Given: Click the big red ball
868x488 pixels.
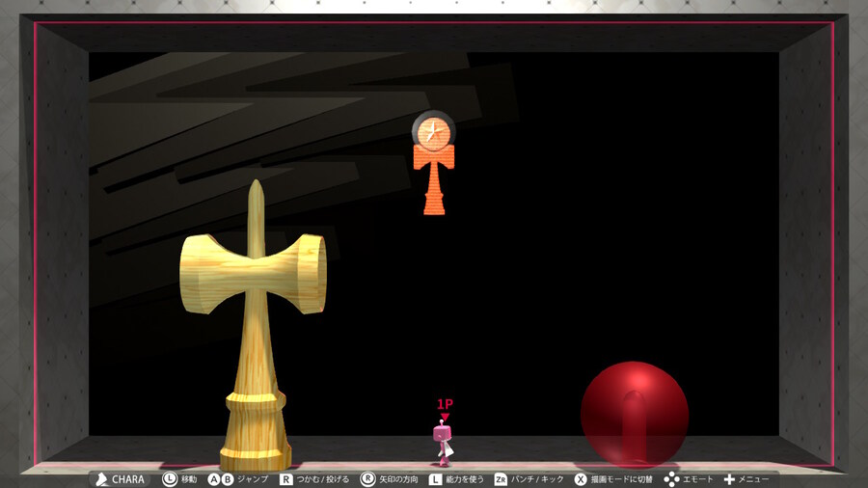Looking at the screenshot, I should click(x=634, y=414).
